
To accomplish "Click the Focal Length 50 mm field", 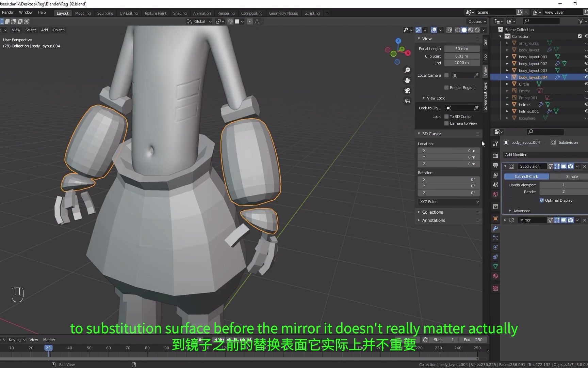I will [x=461, y=48].
